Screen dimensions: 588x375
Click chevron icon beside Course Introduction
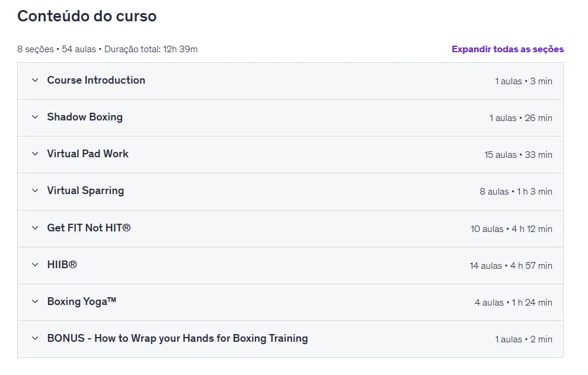pyautogui.click(x=35, y=81)
